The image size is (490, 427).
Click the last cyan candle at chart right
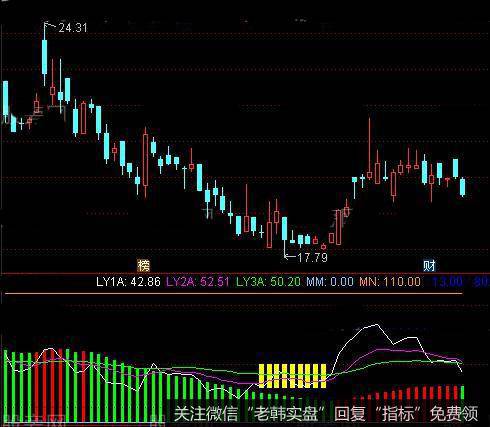[463, 187]
